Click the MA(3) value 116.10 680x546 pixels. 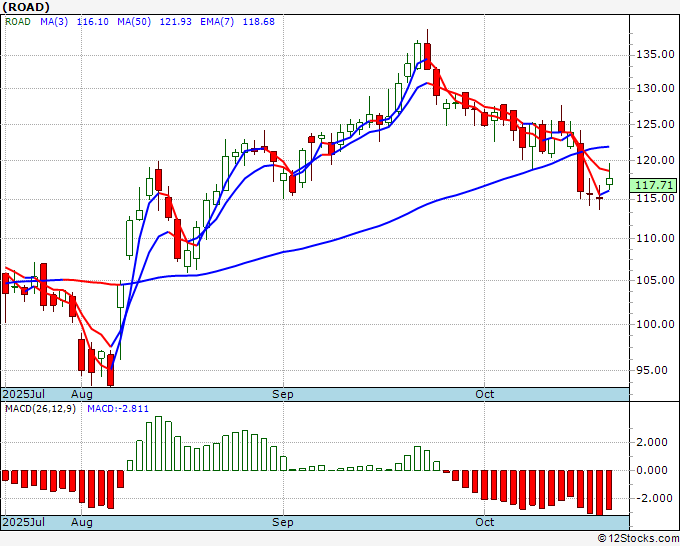coord(92,22)
